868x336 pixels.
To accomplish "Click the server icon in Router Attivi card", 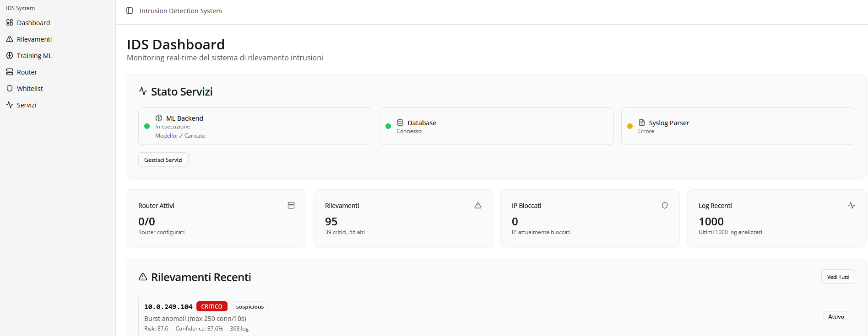I will pos(291,205).
